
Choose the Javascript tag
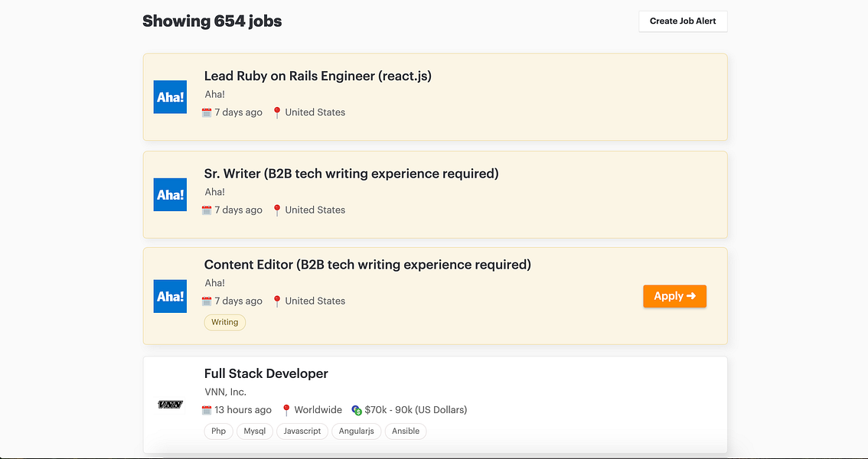pos(302,431)
